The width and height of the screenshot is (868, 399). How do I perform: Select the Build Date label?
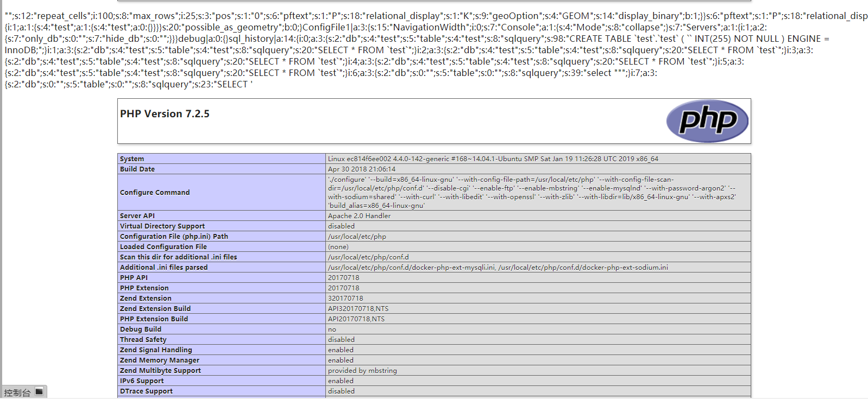pos(137,169)
